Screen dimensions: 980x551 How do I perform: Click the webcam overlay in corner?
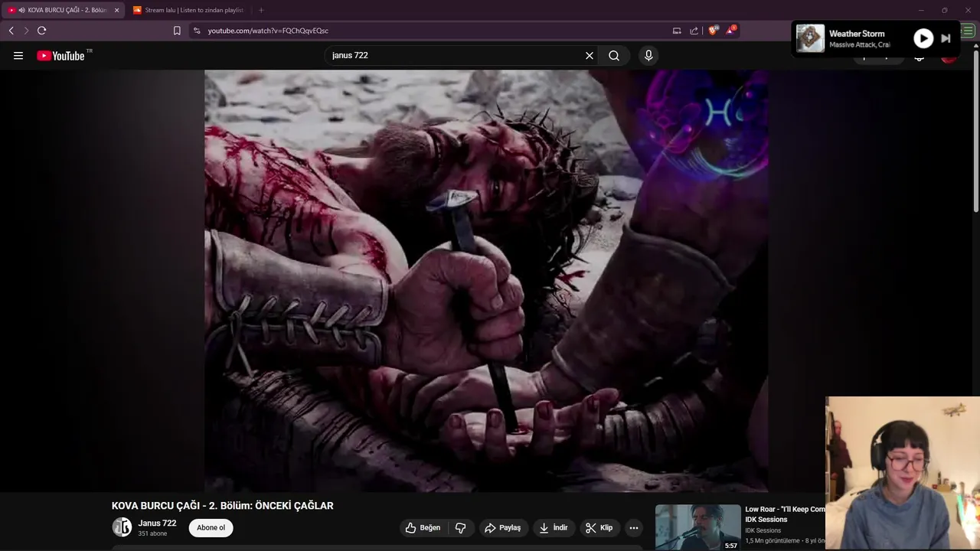[902, 473]
